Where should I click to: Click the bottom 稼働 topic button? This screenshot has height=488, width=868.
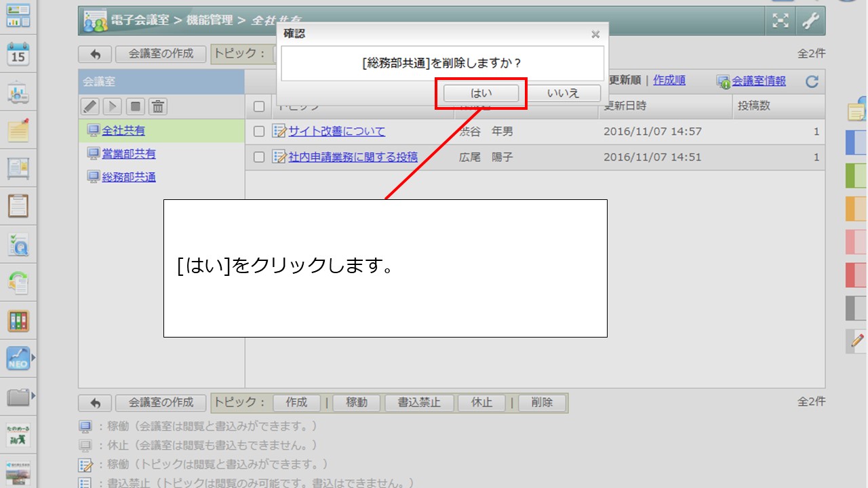pos(357,403)
